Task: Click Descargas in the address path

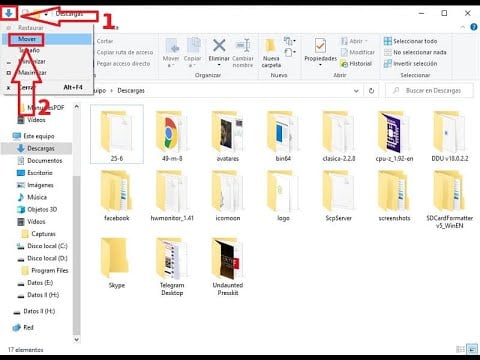Action: click(131, 91)
